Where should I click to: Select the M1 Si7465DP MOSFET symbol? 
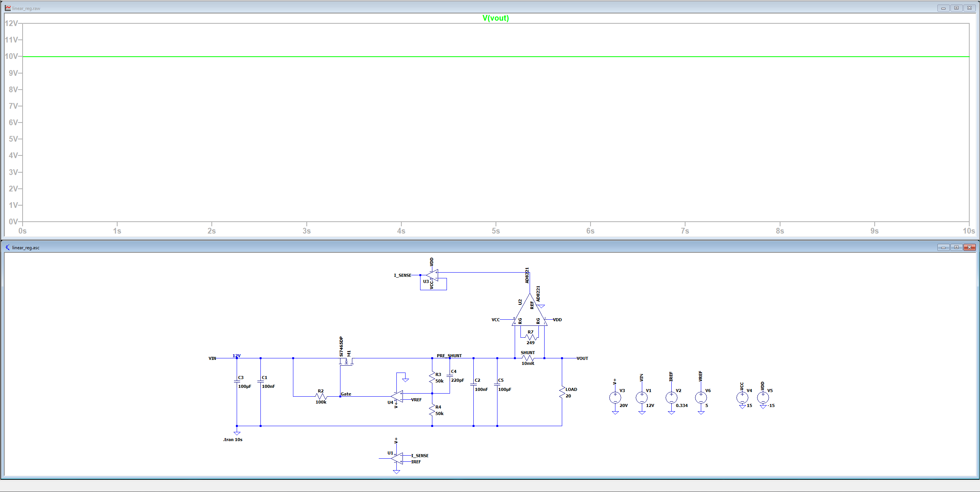pos(346,361)
